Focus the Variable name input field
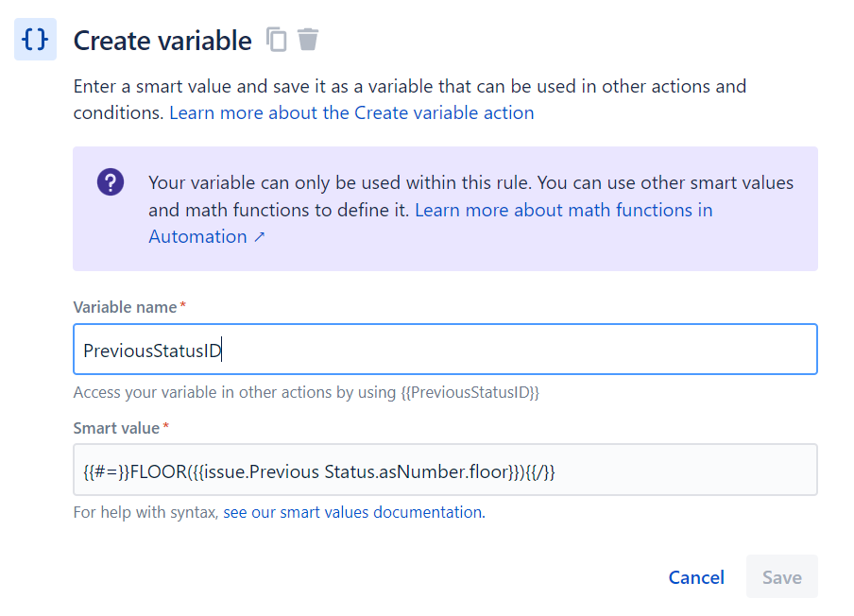Screen dimensions: 854x616 point(444,351)
